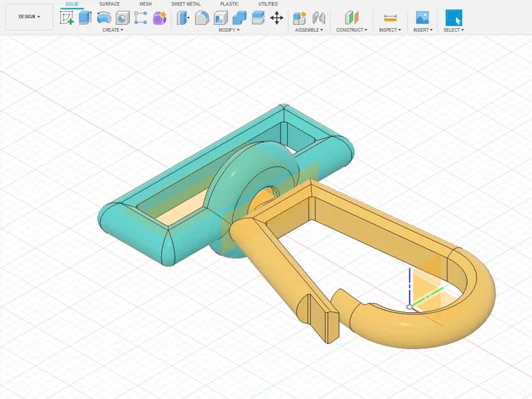Expand the Assemble menu
532x399 pixels.
click(308, 30)
